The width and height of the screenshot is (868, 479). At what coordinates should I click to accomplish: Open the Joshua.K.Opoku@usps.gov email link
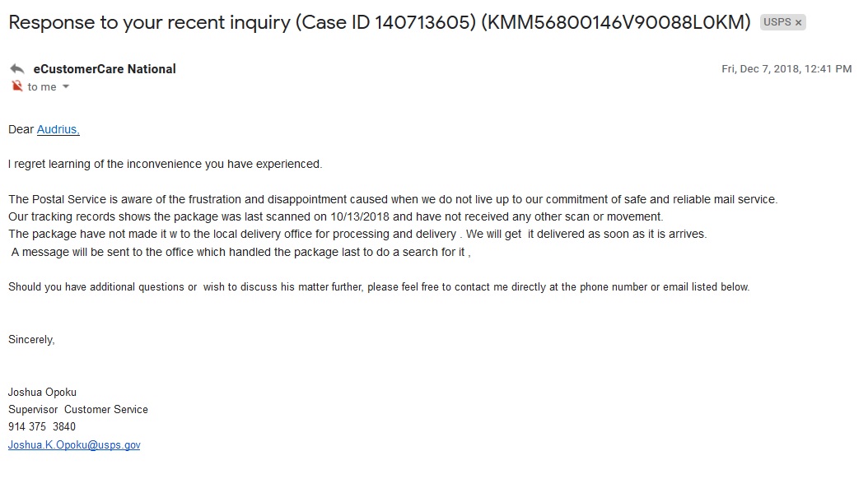[x=74, y=444]
